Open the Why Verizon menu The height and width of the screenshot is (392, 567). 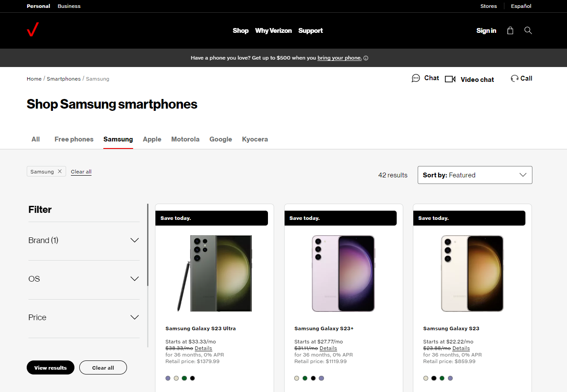[x=273, y=31]
